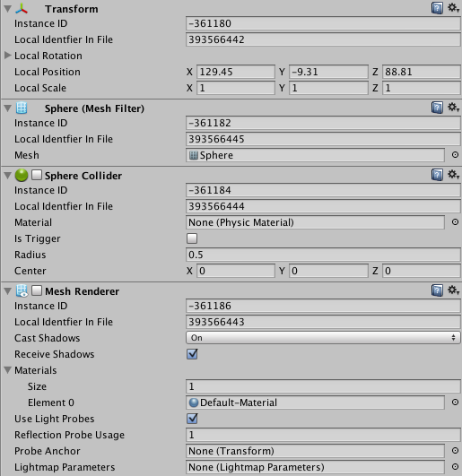This screenshot has width=462, height=476.
Task: Edit collider Center Z field
Action: pyautogui.click(x=422, y=271)
